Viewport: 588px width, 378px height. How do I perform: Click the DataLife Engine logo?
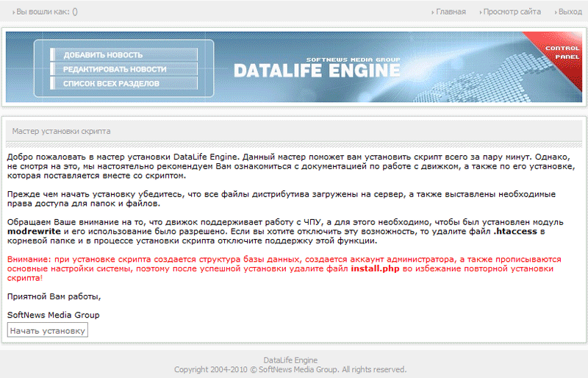317,68
